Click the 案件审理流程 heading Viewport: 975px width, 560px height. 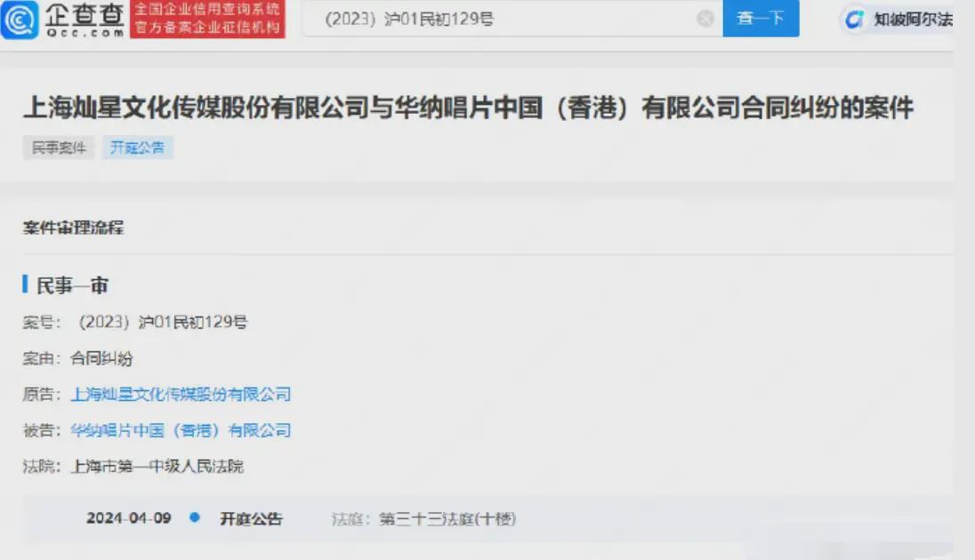(x=73, y=228)
